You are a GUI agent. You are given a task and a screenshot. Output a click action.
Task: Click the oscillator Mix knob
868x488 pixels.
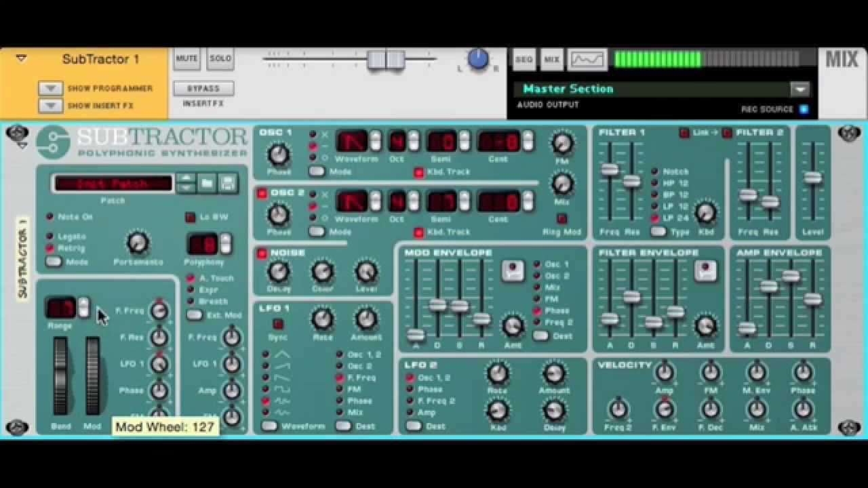[x=561, y=184]
